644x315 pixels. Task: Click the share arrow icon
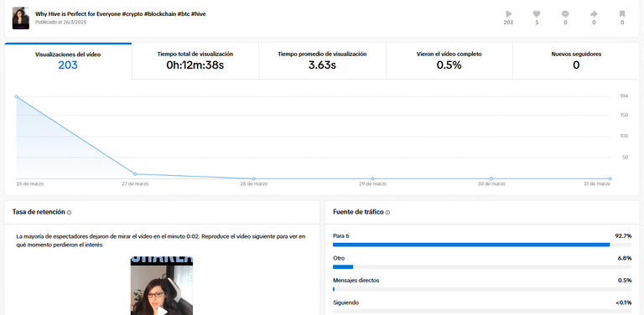[594, 14]
